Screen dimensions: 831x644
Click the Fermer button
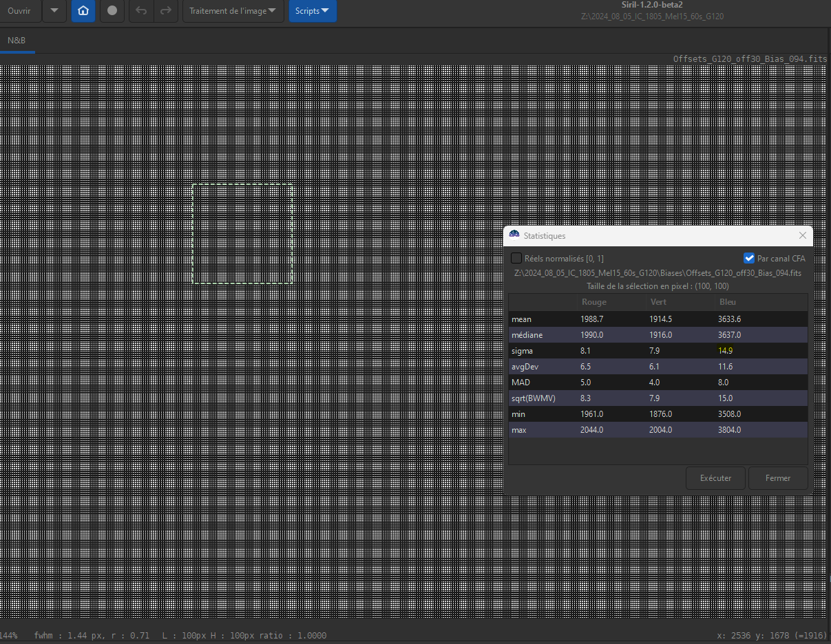pyautogui.click(x=778, y=478)
